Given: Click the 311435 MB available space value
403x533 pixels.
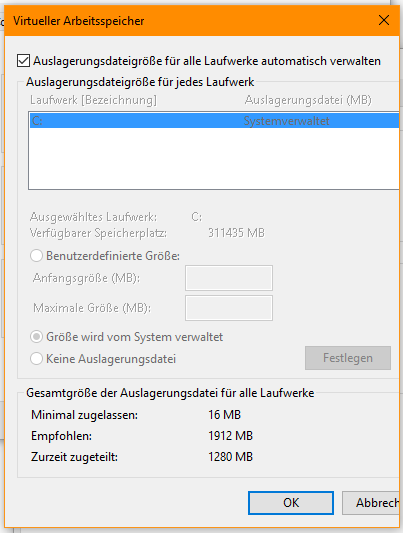Looking at the screenshot, I should [236, 233].
